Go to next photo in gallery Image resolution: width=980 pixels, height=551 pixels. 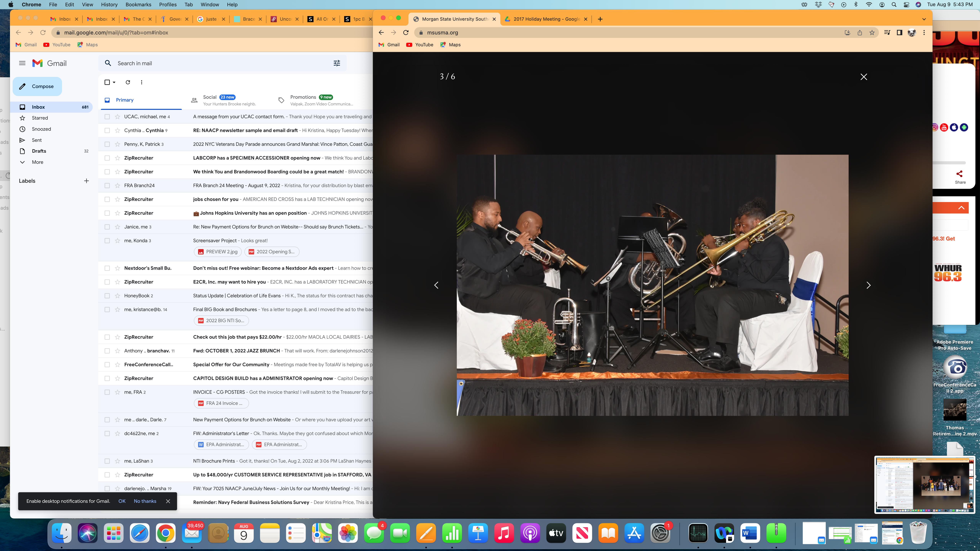tap(868, 285)
